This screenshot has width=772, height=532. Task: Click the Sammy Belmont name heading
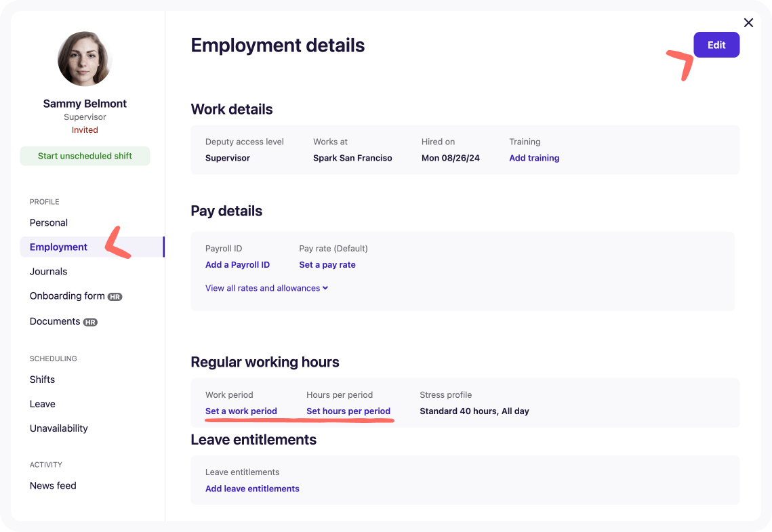coord(85,103)
